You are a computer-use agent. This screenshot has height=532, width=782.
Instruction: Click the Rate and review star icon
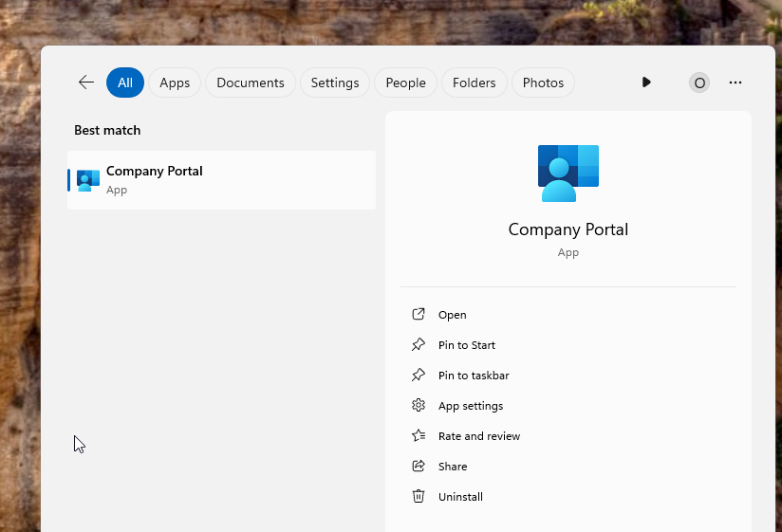pyautogui.click(x=419, y=436)
